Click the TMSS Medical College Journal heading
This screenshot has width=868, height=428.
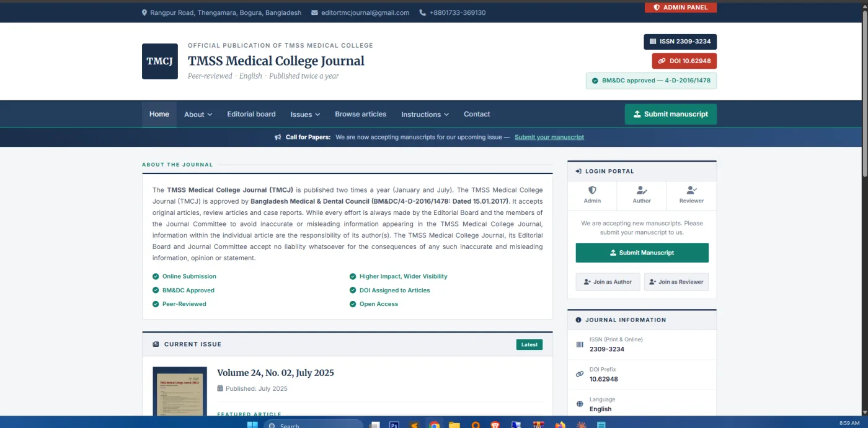276,61
